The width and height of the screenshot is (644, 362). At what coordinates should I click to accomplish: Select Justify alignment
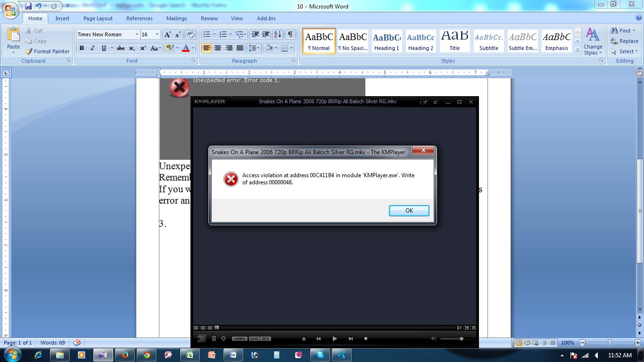click(240, 48)
